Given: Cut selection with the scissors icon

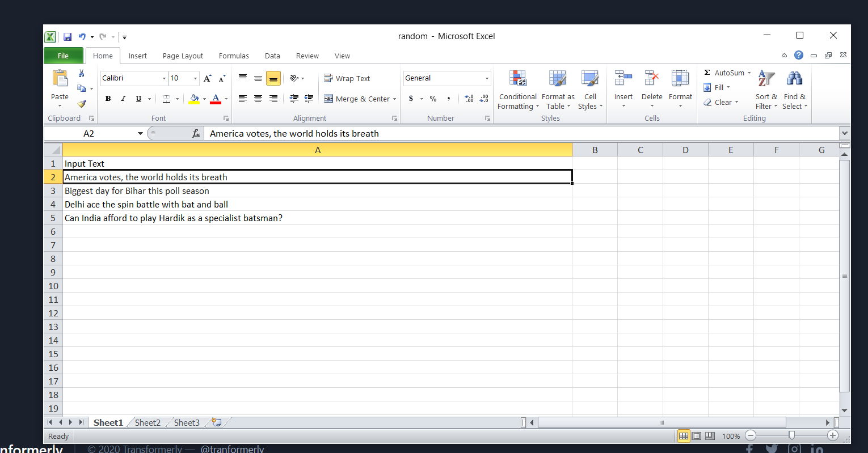Looking at the screenshot, I should pyautogui.click(x=82, y=74).
